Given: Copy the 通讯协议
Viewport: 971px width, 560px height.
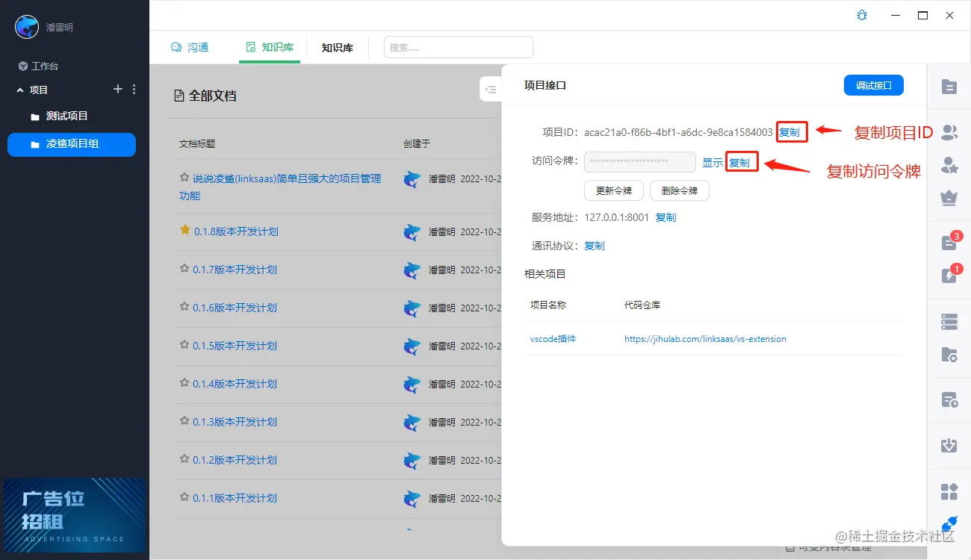Looking at the screenshot, I should (x=595, y=246).
